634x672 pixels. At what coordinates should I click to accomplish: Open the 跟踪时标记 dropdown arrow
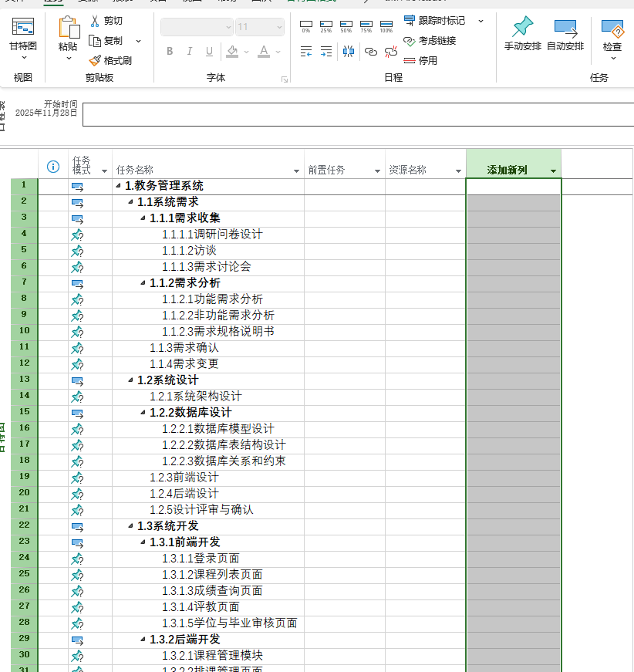click(481, 21)
